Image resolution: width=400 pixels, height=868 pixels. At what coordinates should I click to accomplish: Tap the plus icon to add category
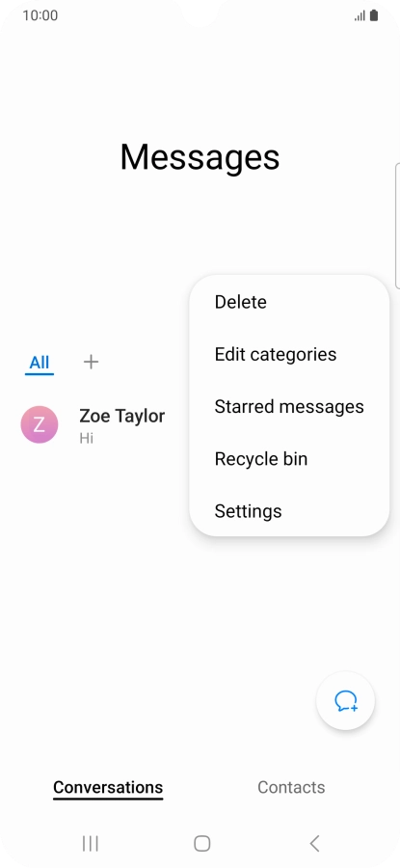[x=91, y=362]
